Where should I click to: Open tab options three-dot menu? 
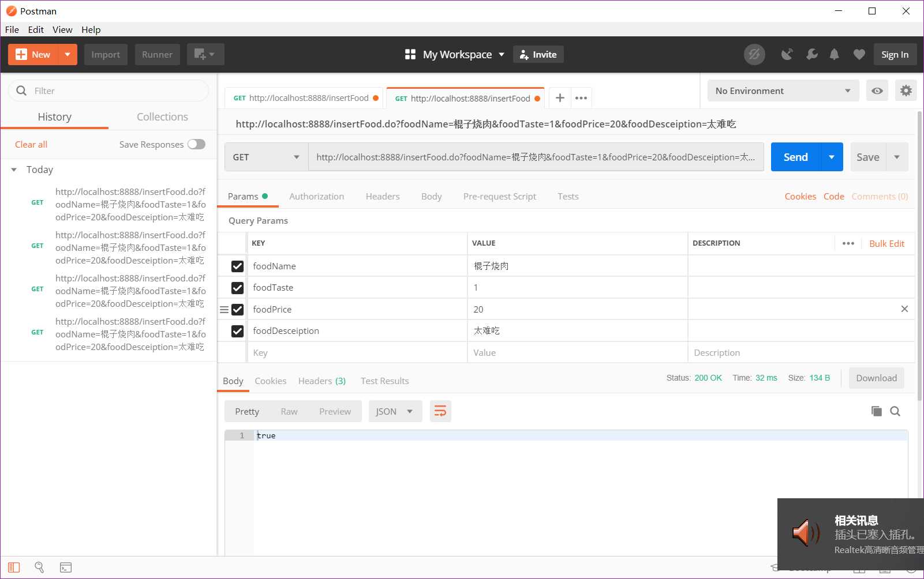point(581,98)
